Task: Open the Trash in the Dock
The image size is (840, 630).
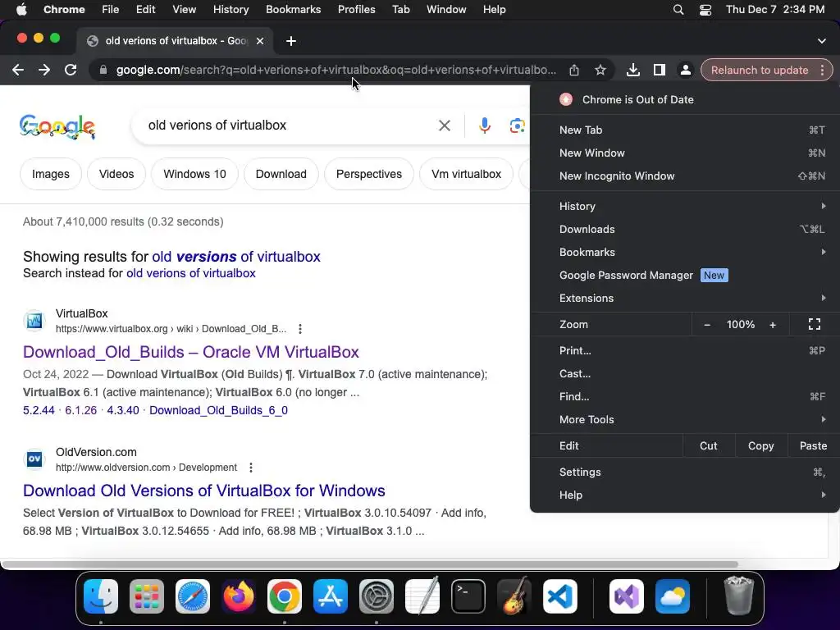Action: point(739,596)
